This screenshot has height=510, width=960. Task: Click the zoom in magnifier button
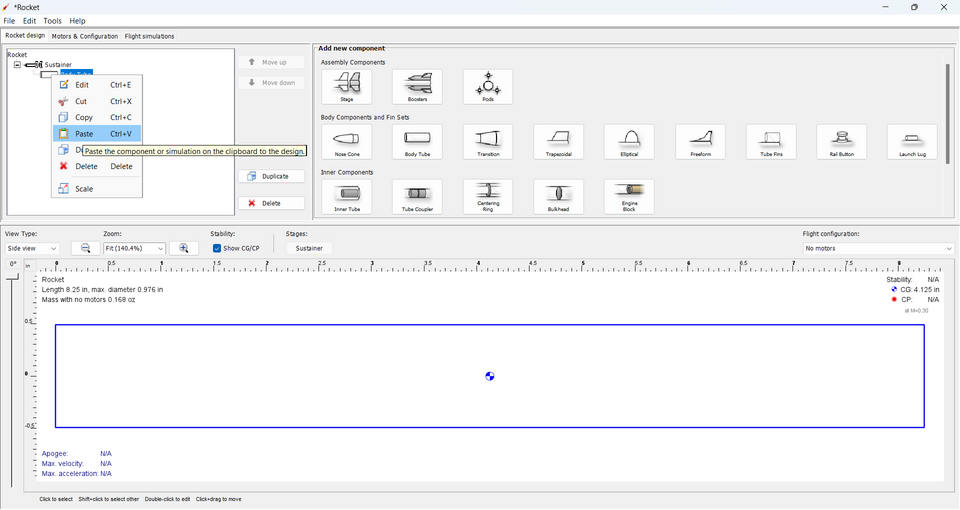click(x=184, y=248)
